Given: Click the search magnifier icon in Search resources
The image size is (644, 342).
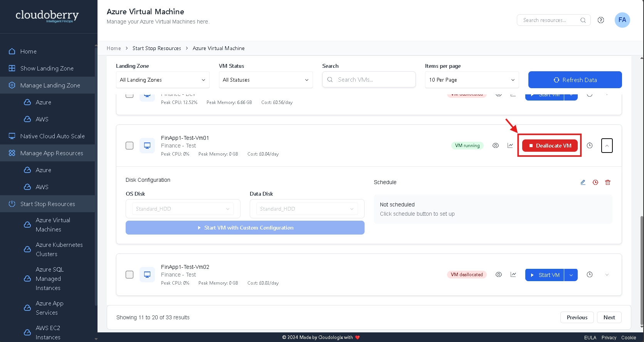Looking at the screenshot, I should 583,20.
